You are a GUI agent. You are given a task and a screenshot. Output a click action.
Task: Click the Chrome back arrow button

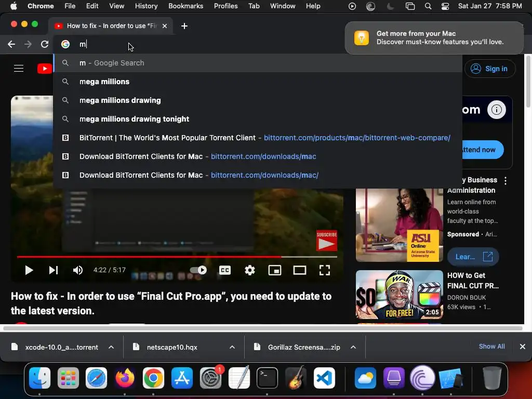click(11, 44)
